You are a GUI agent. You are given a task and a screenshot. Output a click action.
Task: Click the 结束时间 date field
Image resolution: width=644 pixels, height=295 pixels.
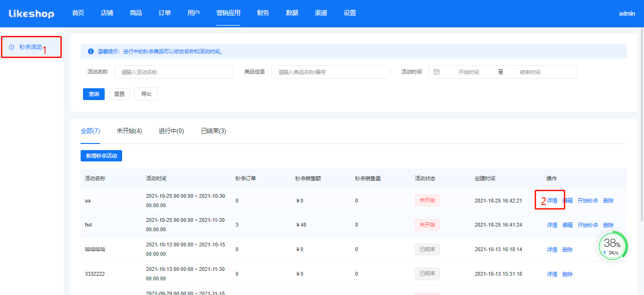(530, 72)
